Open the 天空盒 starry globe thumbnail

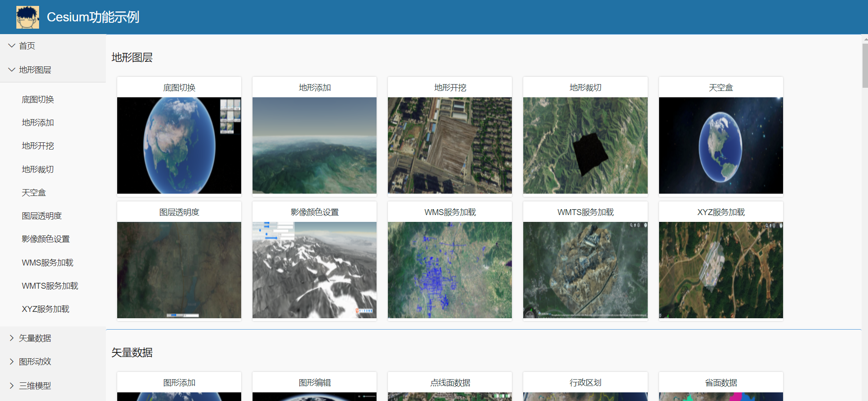[x=720, y=145]
